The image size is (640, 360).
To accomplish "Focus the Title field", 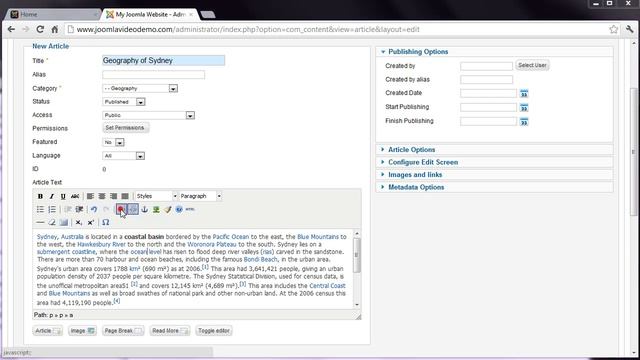I will click(x=163, y=60).
